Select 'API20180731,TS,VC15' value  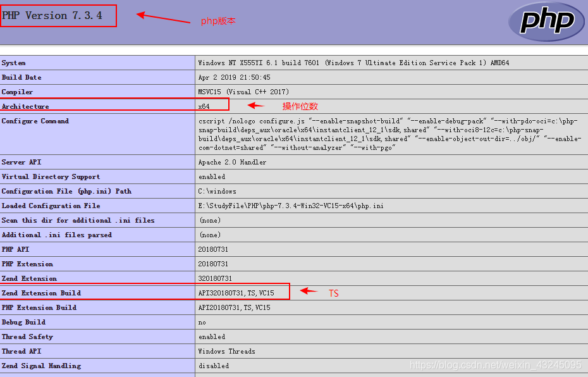click(x=235, y=308)
